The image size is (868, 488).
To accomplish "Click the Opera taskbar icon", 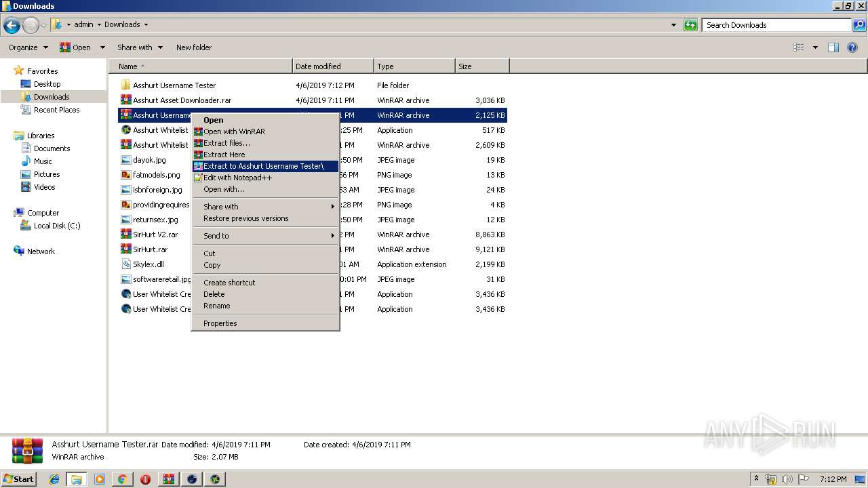I will 145,479.
